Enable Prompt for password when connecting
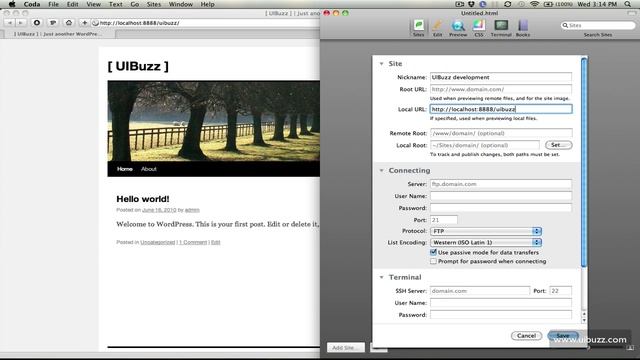 point(433,261)
